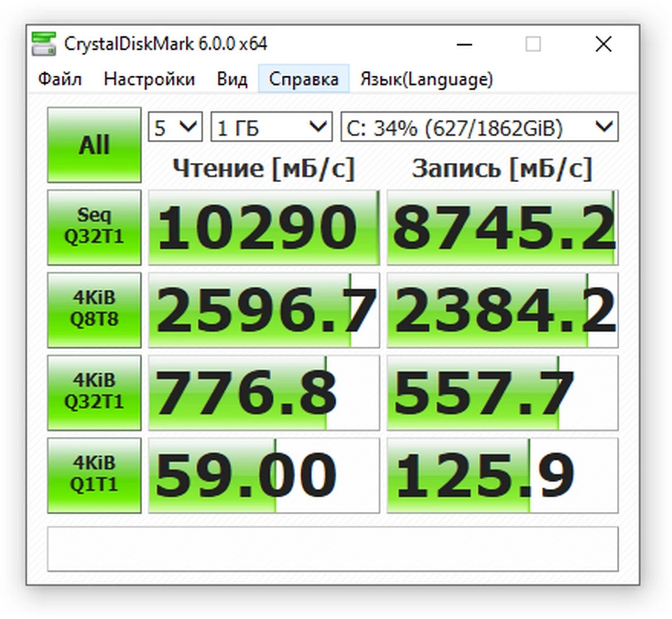The height and width of the screenshot is (619, 672).
Task: Open the Язык(Language) menu
Action: point(426,79)
